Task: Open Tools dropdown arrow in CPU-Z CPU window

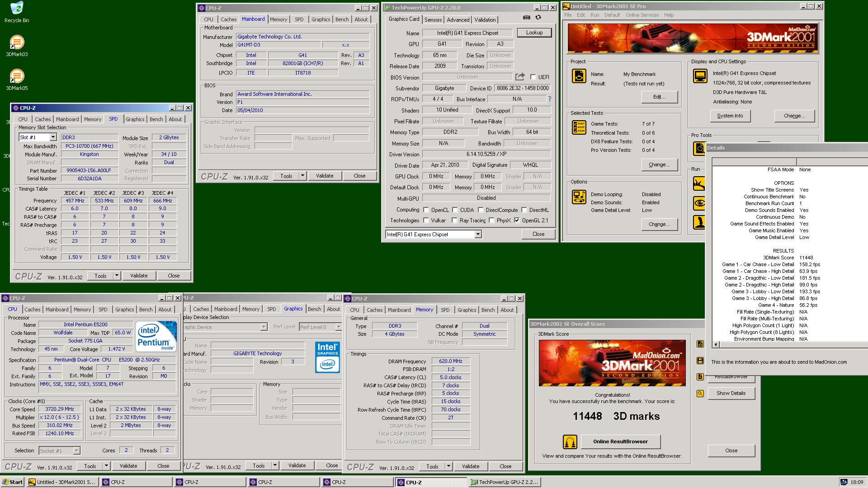Action: point(106,466)
